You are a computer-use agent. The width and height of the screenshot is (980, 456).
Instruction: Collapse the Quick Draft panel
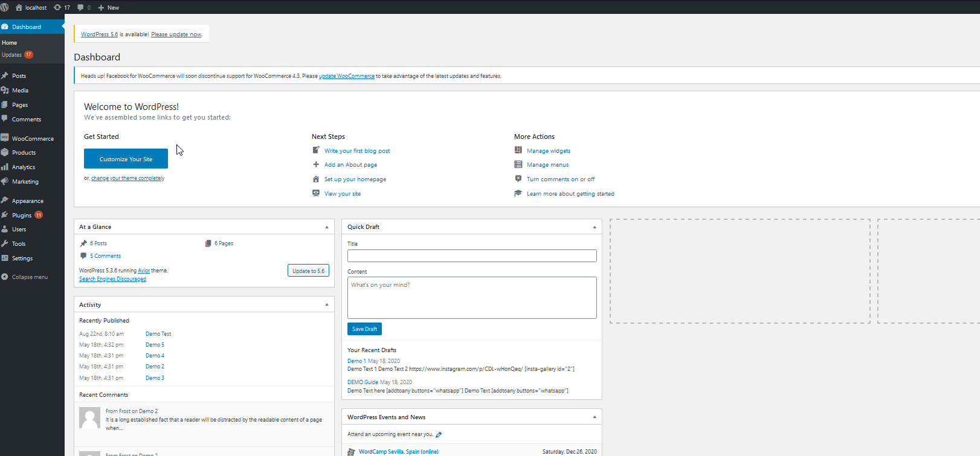click(x=595, y=227)
